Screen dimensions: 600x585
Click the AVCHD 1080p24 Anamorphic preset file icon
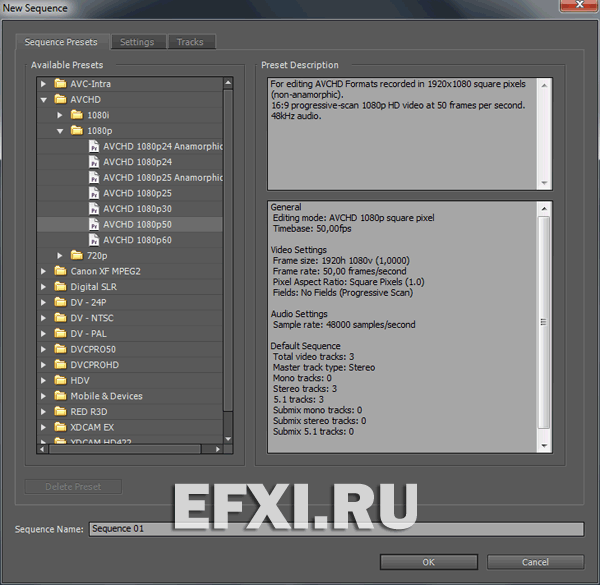94,146
